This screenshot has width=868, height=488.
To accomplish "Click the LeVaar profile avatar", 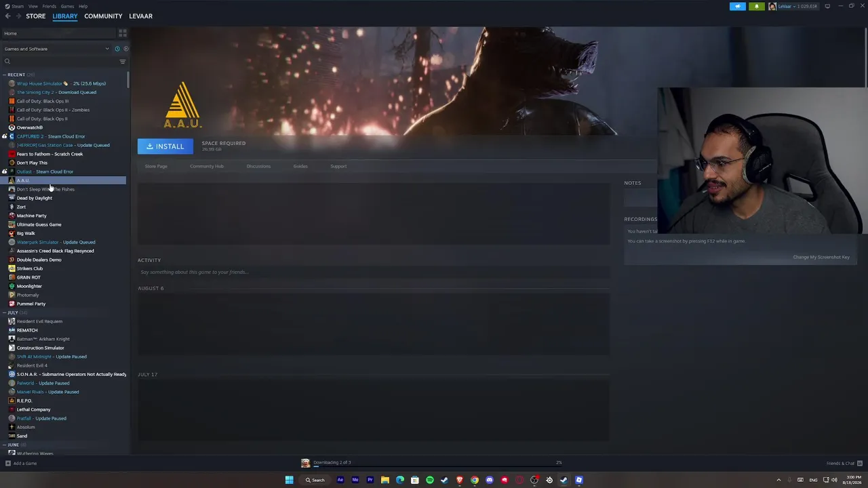I will pos(772,6).
